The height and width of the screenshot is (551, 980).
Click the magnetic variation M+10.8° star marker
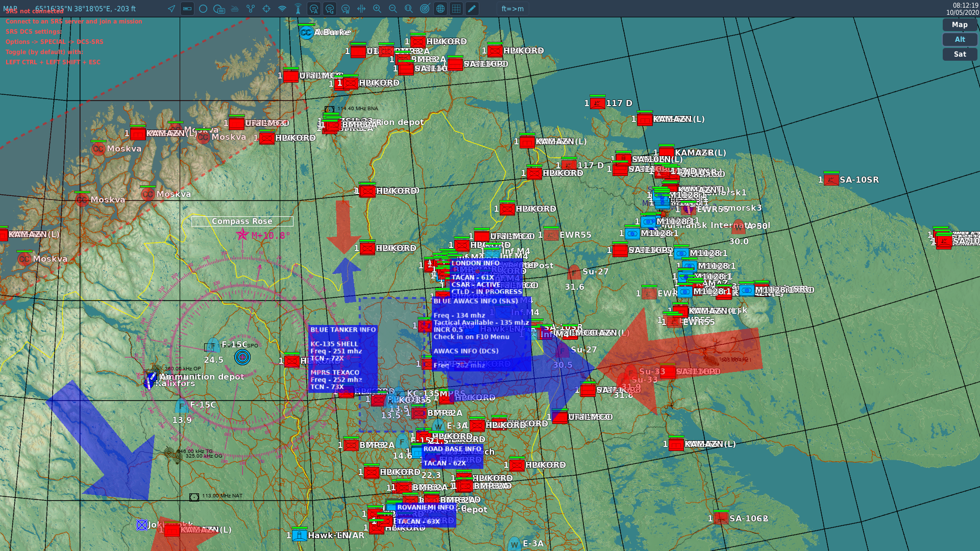point(242,235)
